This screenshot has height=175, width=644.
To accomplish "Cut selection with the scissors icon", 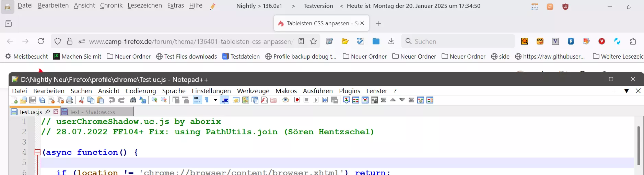I will 82,100.
